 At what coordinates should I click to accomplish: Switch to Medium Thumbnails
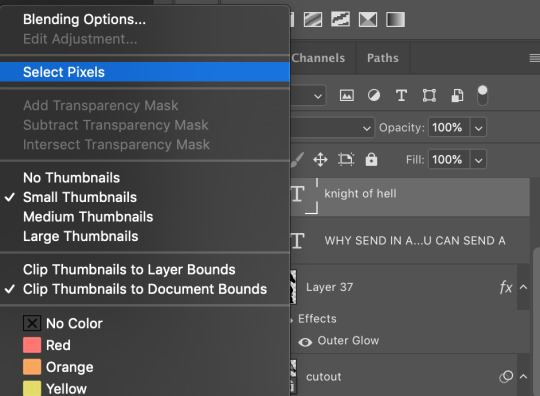point(88,217)
